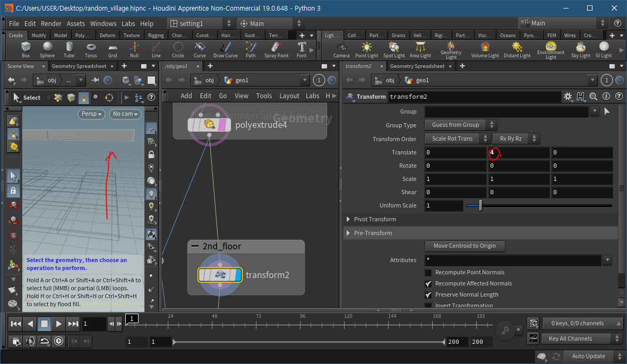The width and height of the screenshot is (627, 364).
Task: Expand the Pivot Transform section
Action: [348, 219]
